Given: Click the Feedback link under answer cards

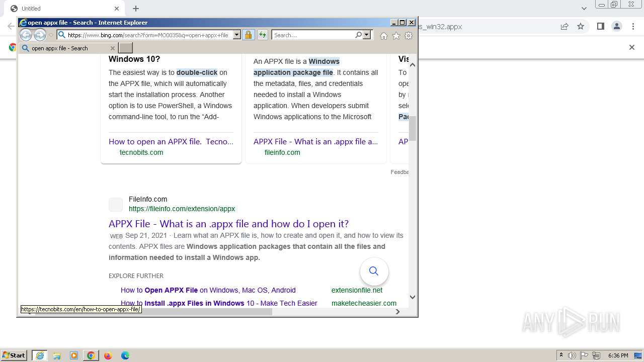Looking at the screenshot, I should [x=399, y=172].
